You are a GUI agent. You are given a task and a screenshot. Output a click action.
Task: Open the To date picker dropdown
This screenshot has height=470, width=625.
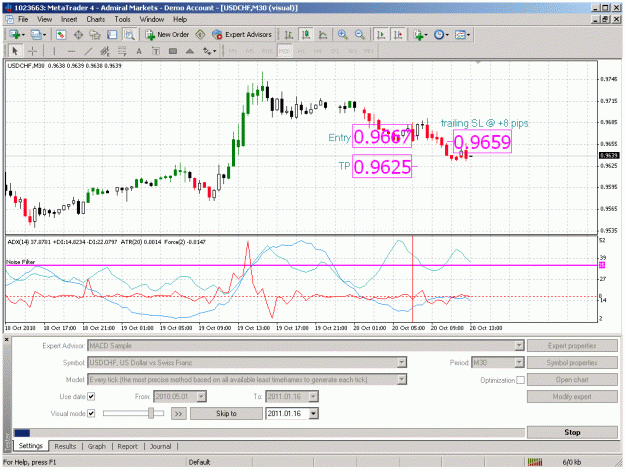click(313, 397)
